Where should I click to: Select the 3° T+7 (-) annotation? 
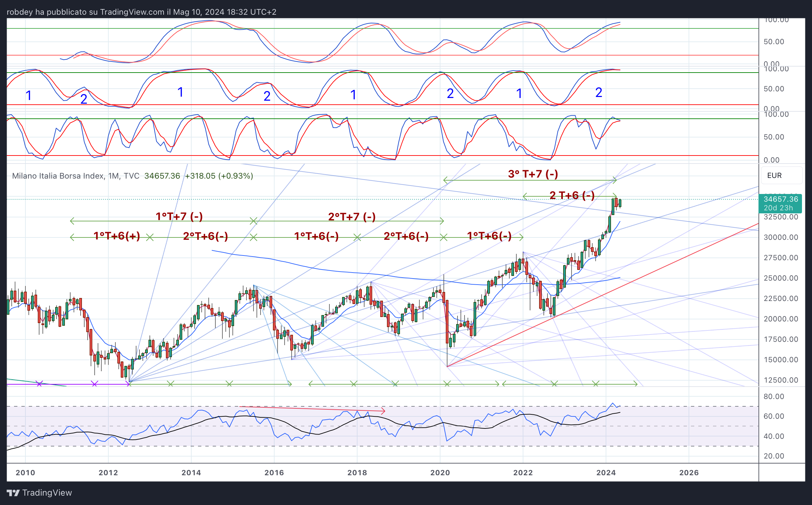pos(533,174)
